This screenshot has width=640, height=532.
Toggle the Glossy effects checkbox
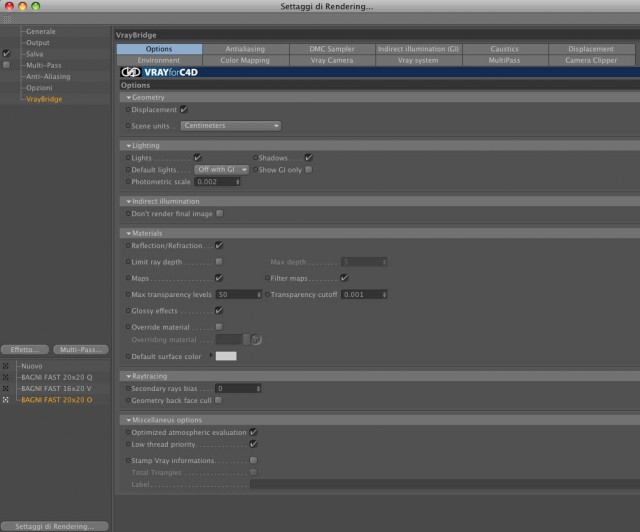coord(219,311)
